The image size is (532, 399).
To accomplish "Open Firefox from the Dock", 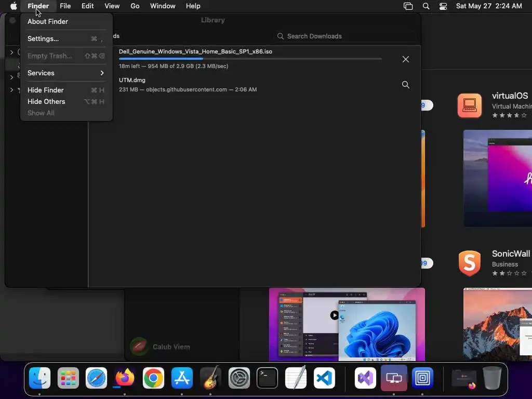I will pos(125,378).
